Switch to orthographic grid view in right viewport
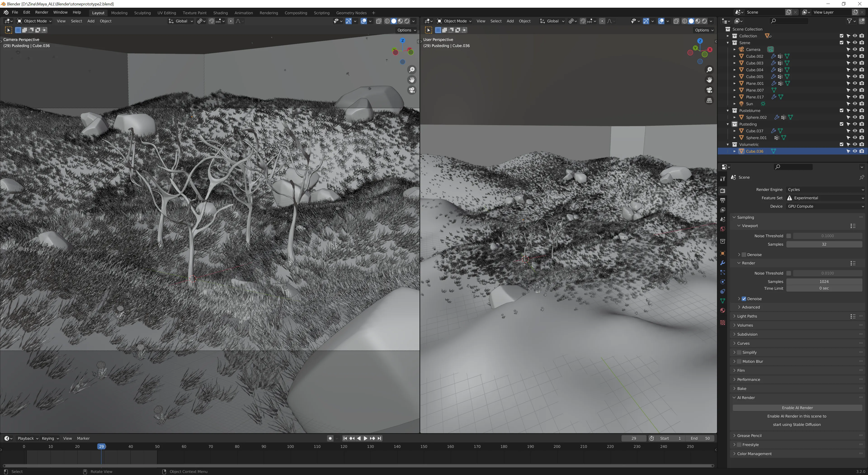The image size is (868, 475). pos(709,100)
